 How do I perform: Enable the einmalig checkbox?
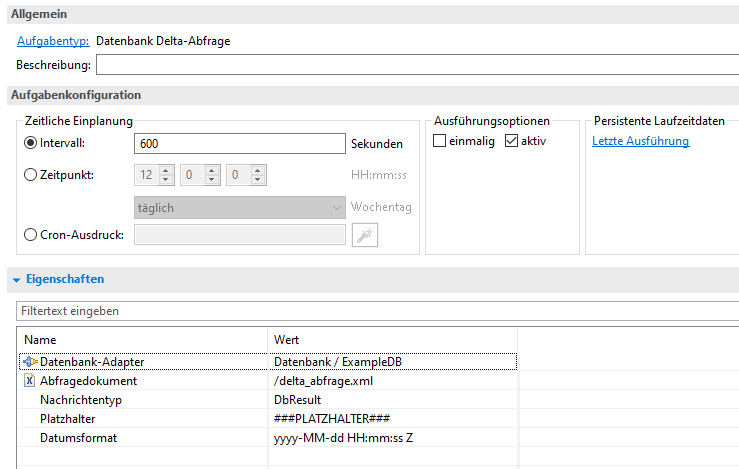click(439, 141)
